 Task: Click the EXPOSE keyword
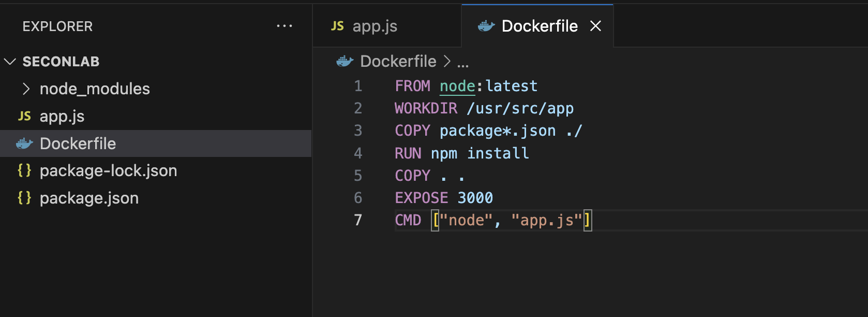coord(422,198)
